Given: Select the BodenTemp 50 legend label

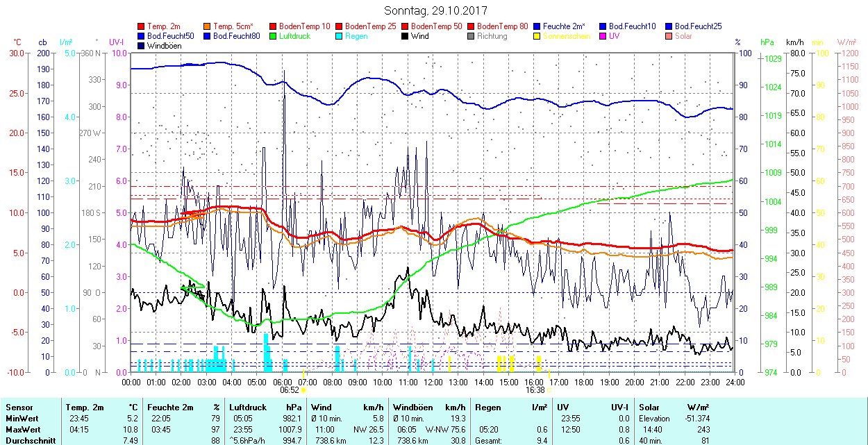Looking at the screenshot, I should click(437, 26).
